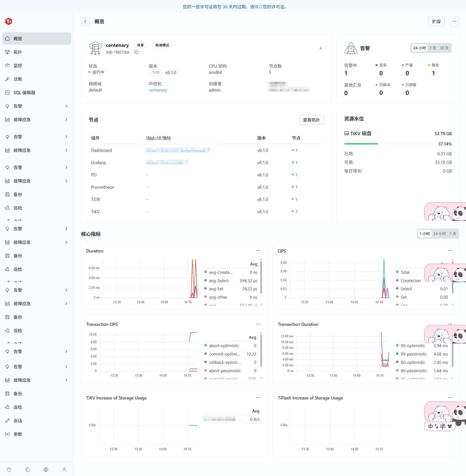Toggle avg-Create series in Duration legend
466x476 pixels.
coord(221,272)
